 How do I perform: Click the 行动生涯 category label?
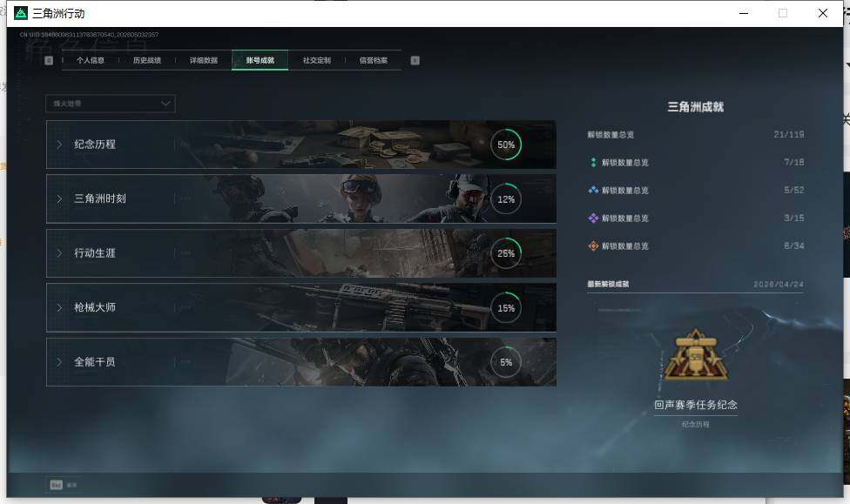tap(95, 252)
